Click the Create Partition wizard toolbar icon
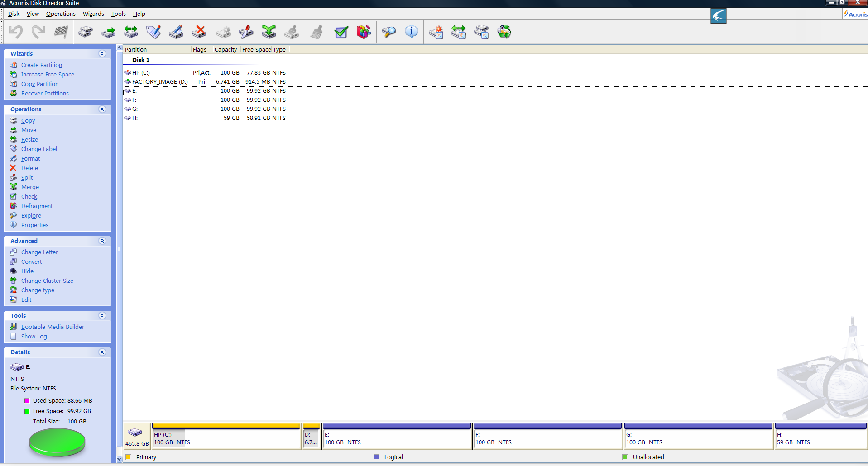This screenshot has width=868, height=466. pyautogui.click(x=436, y=32)
